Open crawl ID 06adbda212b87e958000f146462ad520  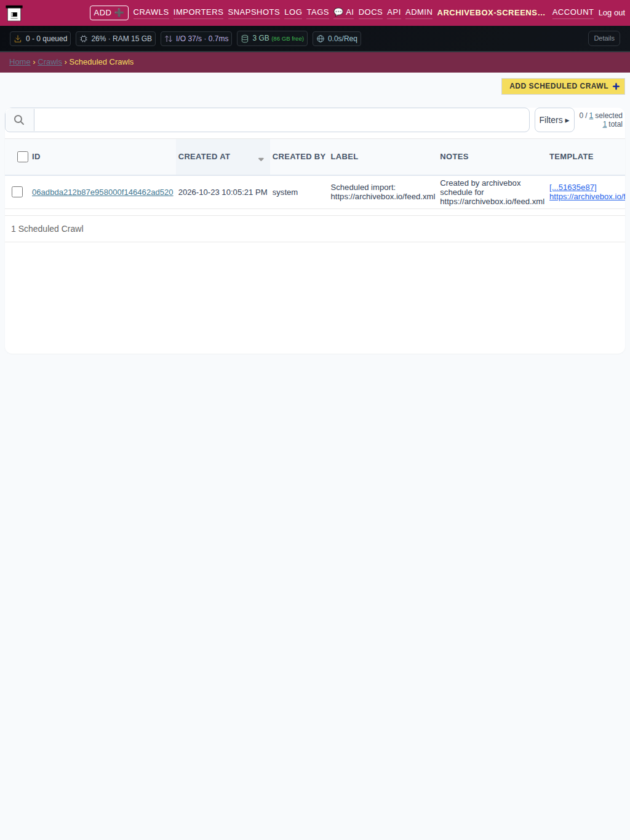103,192
